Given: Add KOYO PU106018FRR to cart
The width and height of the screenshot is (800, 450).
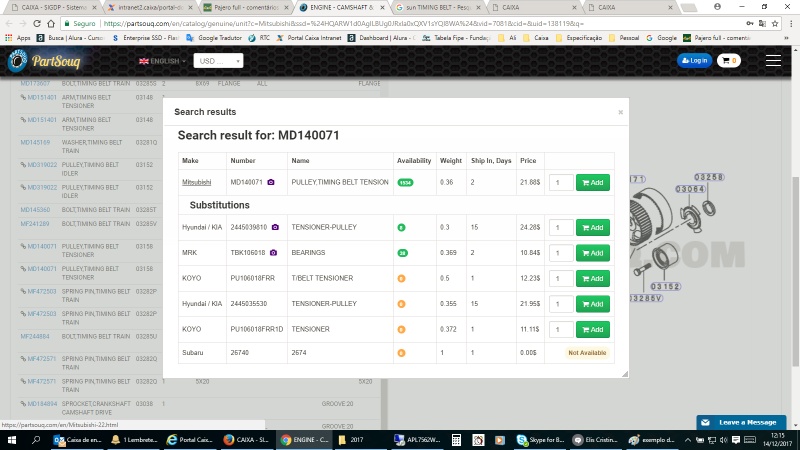Looking at the screenshot, I should (593, 279).
